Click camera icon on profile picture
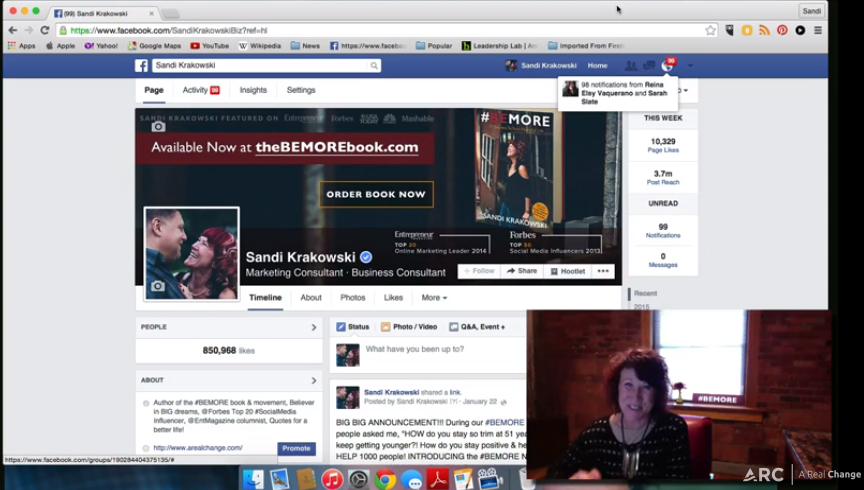Viewport: 864px width, 490px height. point(158,286)
